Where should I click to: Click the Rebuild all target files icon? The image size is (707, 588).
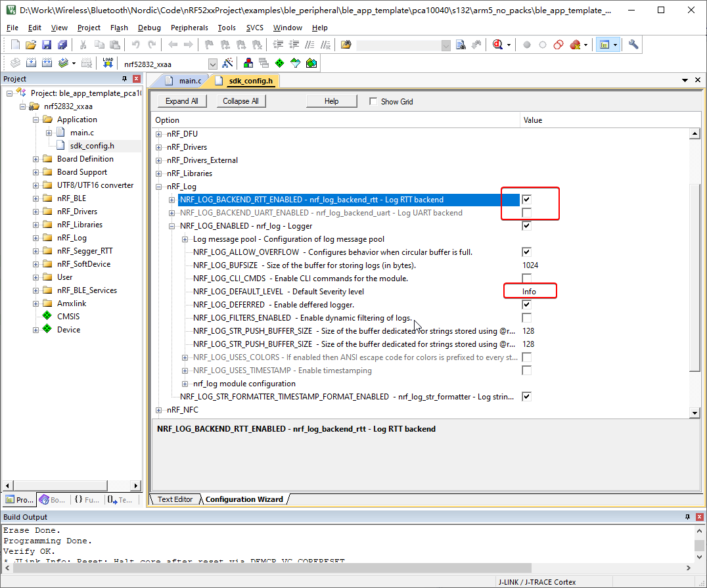pyautogui.click(x=46, y=62)
